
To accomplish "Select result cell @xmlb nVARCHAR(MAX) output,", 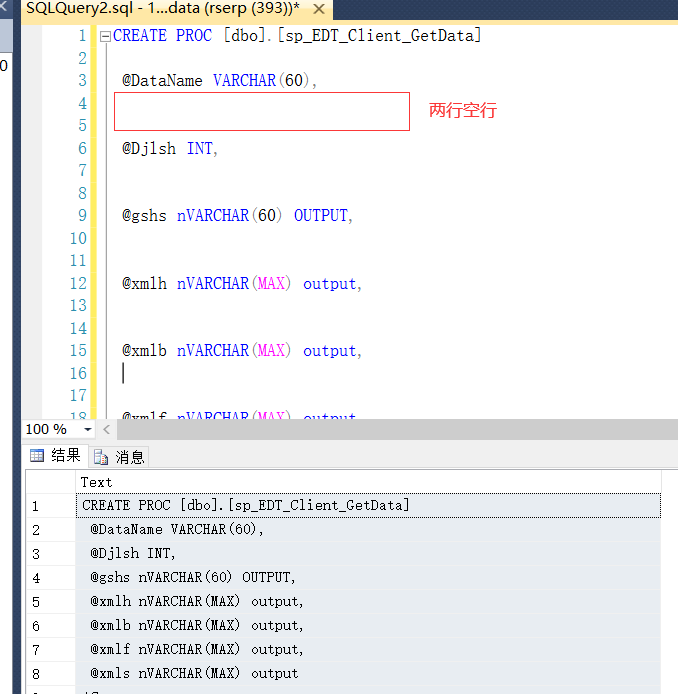I will (x=368, y=625).
